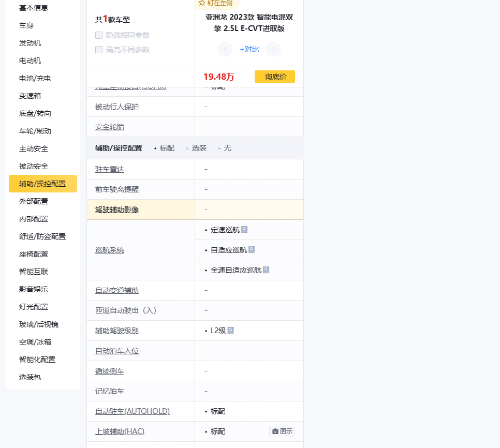The width and height of the screenshot is (500, 448).
Task: Select 电动机 in the sidebar
Action: coord(30,61)
